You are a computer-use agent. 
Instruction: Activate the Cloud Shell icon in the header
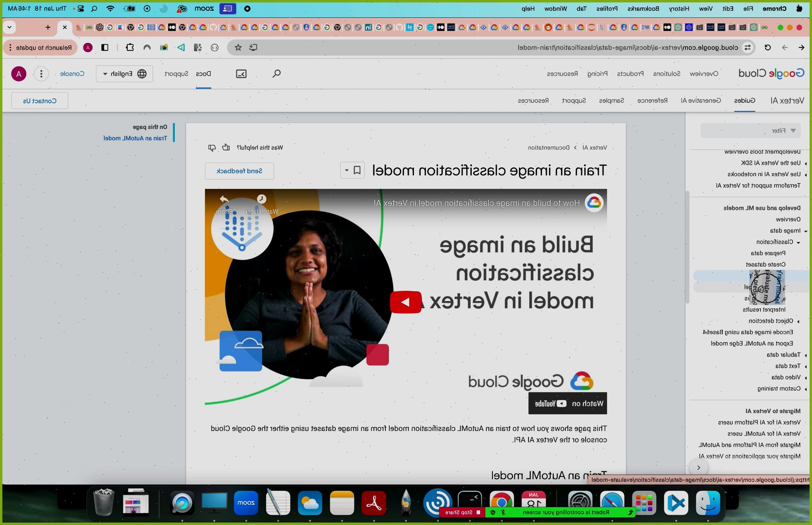tap(241, 74)
